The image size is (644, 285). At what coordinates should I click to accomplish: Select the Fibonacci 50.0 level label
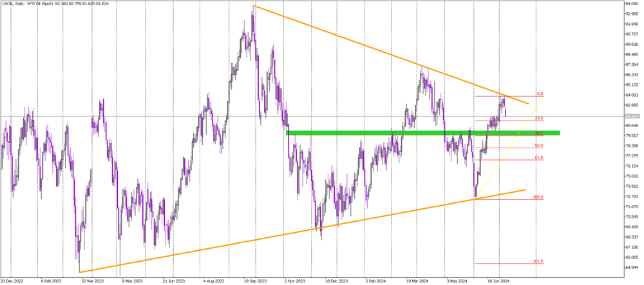(x=540, y=146)
